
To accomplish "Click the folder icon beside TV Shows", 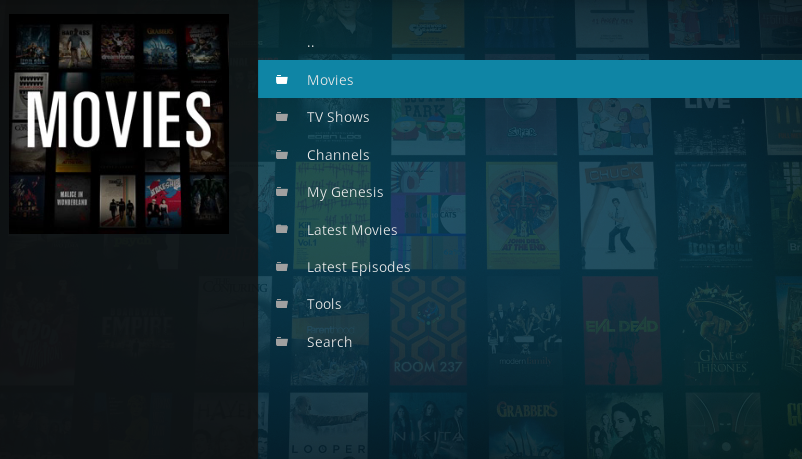I will coord(282,117).
